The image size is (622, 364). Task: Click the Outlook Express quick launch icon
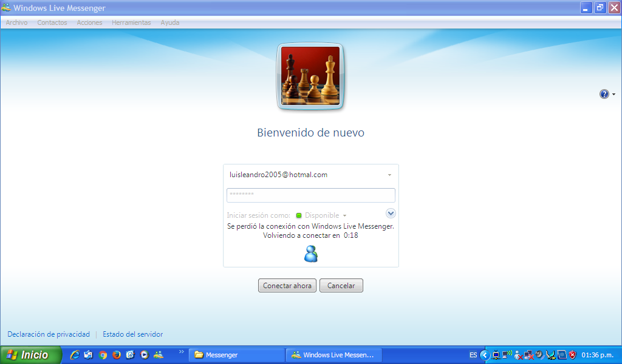(89, 355)
